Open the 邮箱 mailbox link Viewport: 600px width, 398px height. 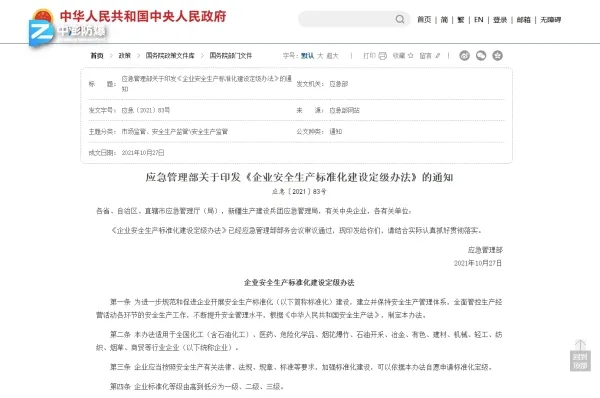click(x=523, y=20)
